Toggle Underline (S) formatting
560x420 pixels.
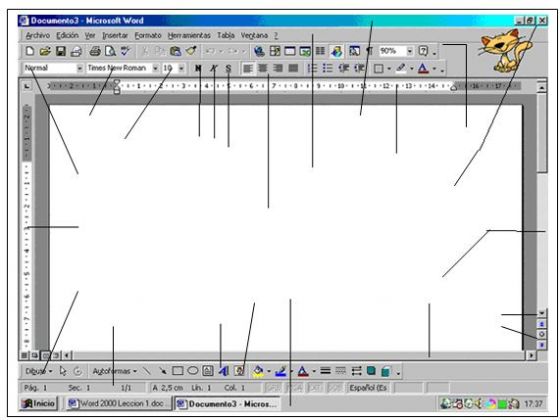229,68
